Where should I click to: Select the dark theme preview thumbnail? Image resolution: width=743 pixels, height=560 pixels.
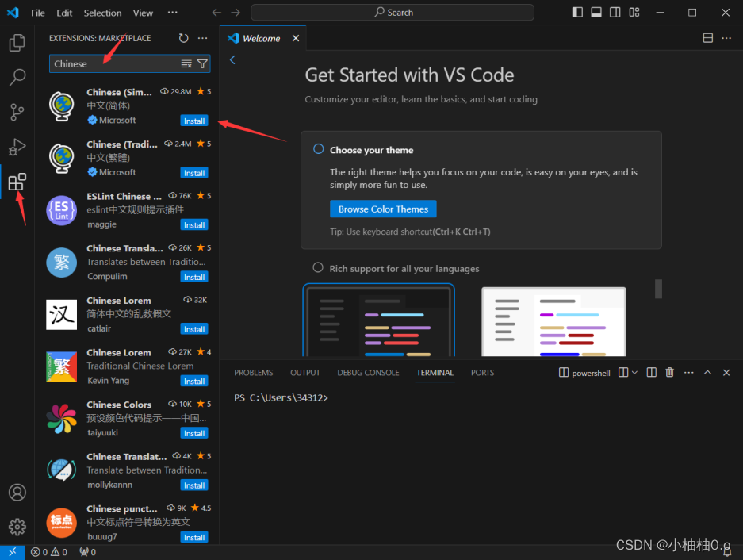pos(378,320)
